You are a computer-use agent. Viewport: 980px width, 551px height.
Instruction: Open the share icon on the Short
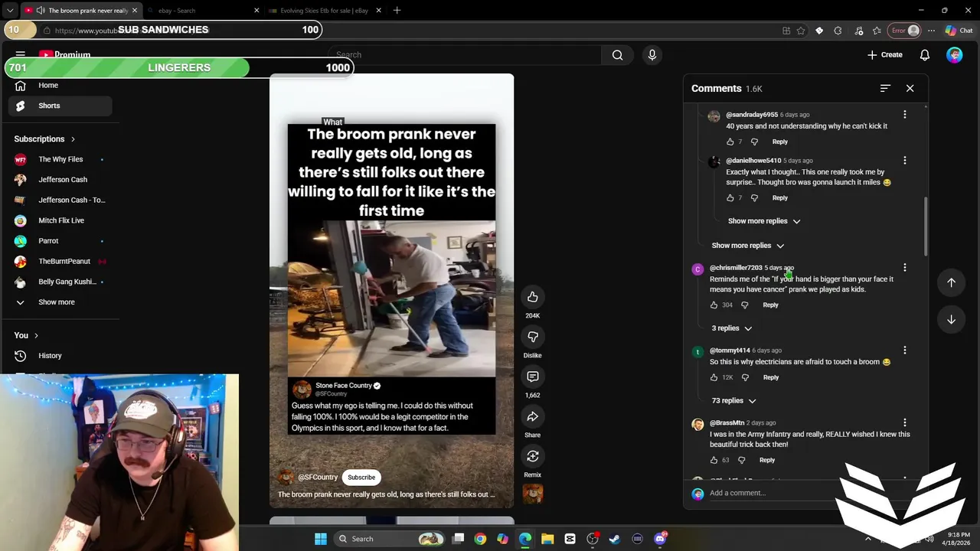pos(533,417)
